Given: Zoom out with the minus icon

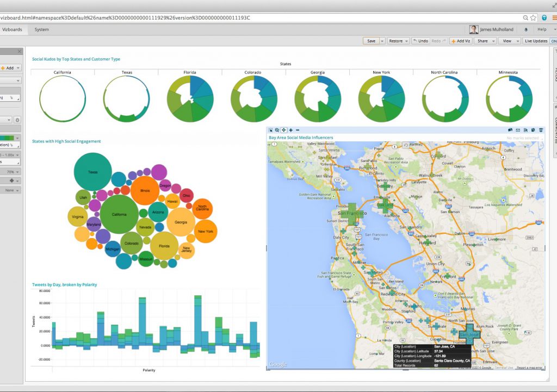Looking at the screenshot, I should click(x=298, y=130).
